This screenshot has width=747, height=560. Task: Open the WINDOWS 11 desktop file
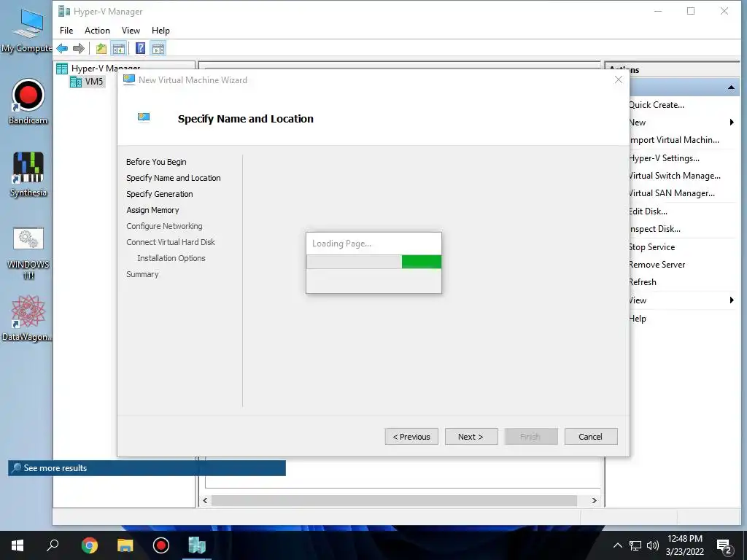pyautogui.click(x=28, y=253)
